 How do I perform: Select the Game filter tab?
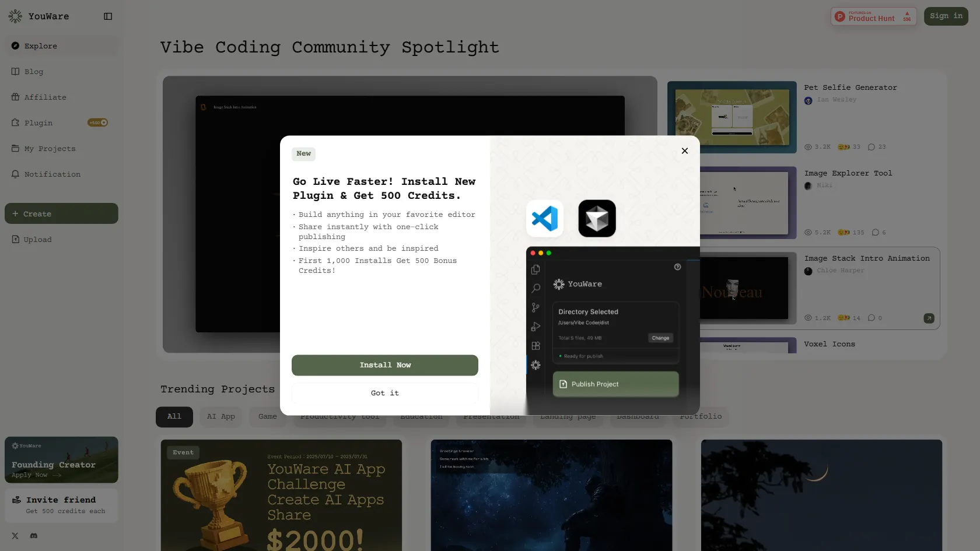pyautogui.click(x=268, y=417)
